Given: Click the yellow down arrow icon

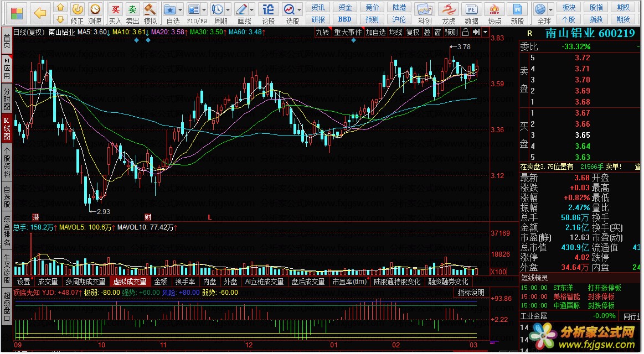Looking at the screenshot, I should point(60,19).
